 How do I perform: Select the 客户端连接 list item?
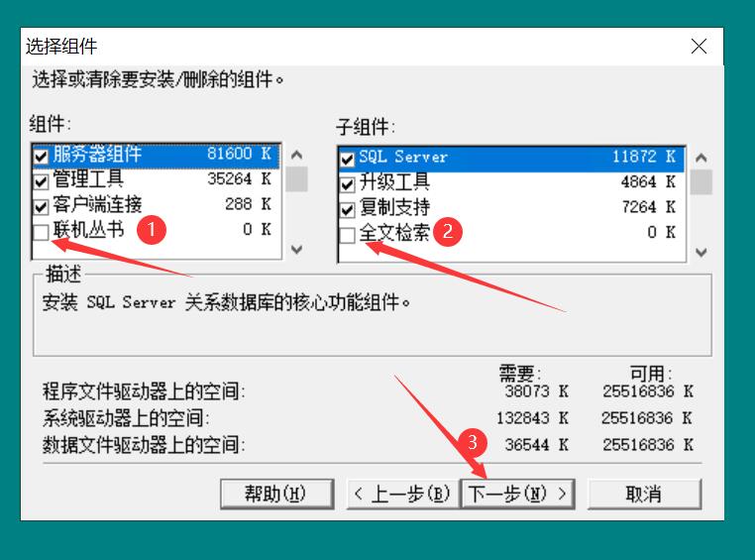[157, 204]
